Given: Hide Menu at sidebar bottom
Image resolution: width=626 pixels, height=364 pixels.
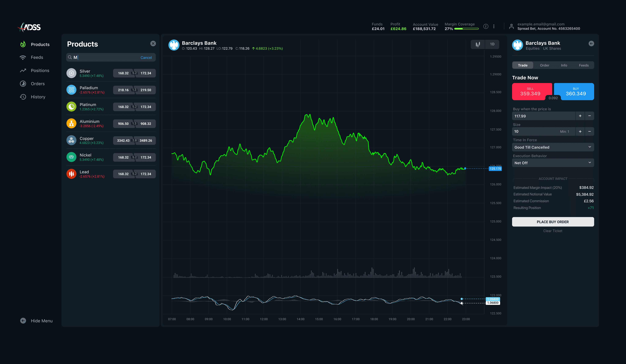Looking at the screenshot, I should click(36, 320).
